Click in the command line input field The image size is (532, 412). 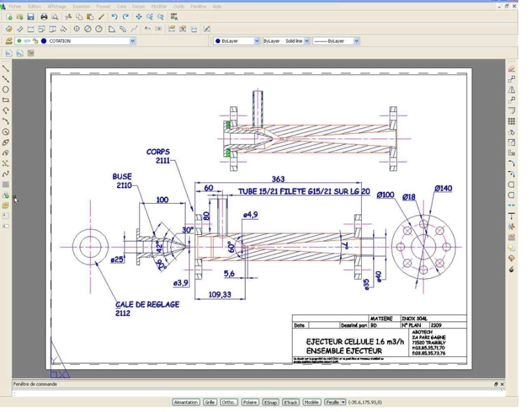point(259,393)
